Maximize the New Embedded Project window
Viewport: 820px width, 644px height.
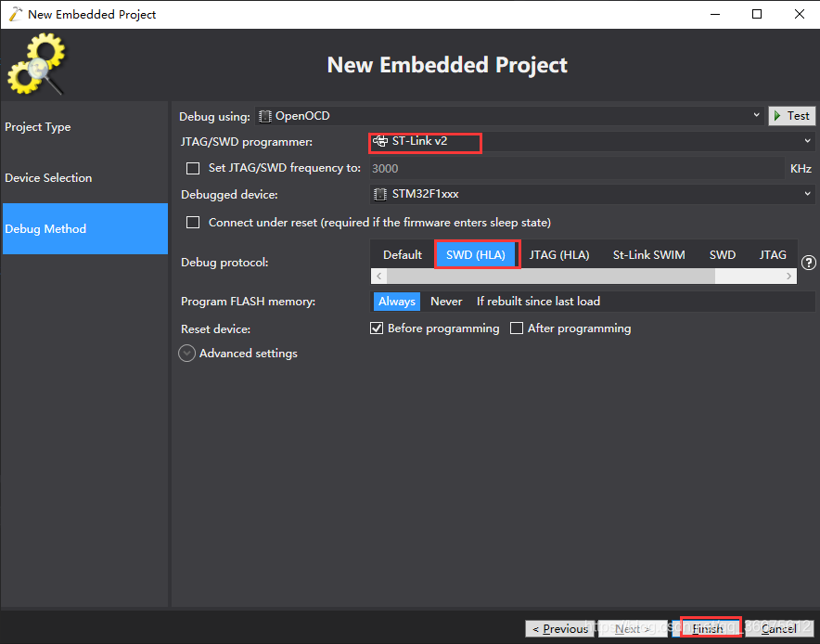click(757, 14)
